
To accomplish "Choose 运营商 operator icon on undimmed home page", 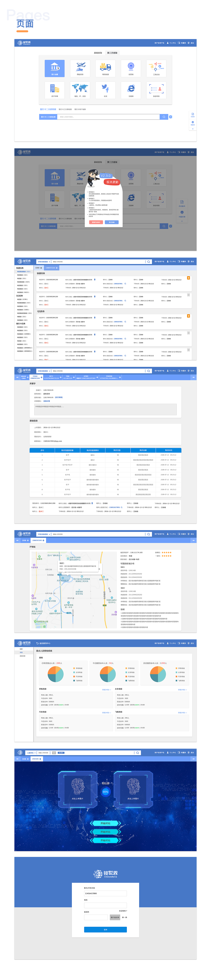I will coord(131,68).
